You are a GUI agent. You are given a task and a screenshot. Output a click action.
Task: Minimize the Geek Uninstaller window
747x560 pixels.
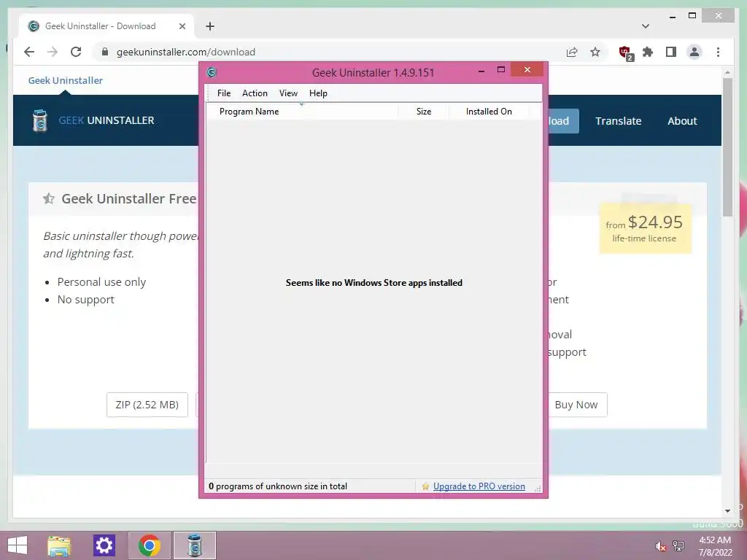coord(481,70)
